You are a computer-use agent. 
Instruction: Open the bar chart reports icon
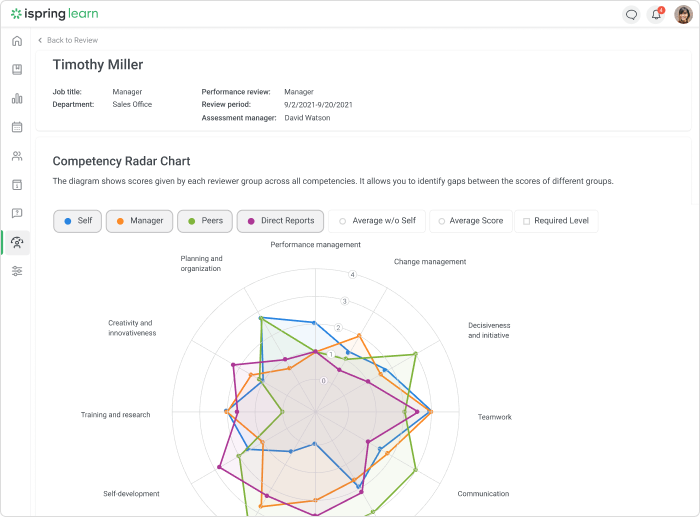click(x=17, y=99)
